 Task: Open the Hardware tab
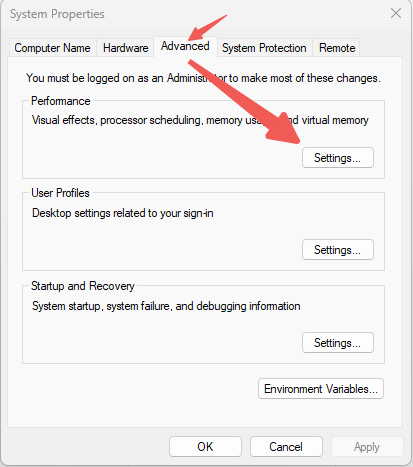(x=125, y=48)
